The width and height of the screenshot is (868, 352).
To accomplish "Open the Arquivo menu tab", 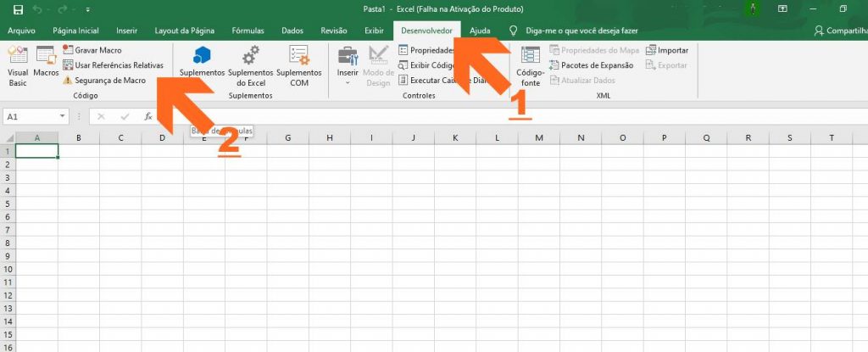I will (x=21, y=31).
